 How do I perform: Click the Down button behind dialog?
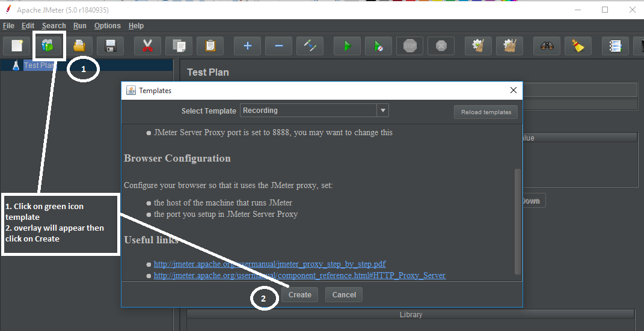(533, 201)
